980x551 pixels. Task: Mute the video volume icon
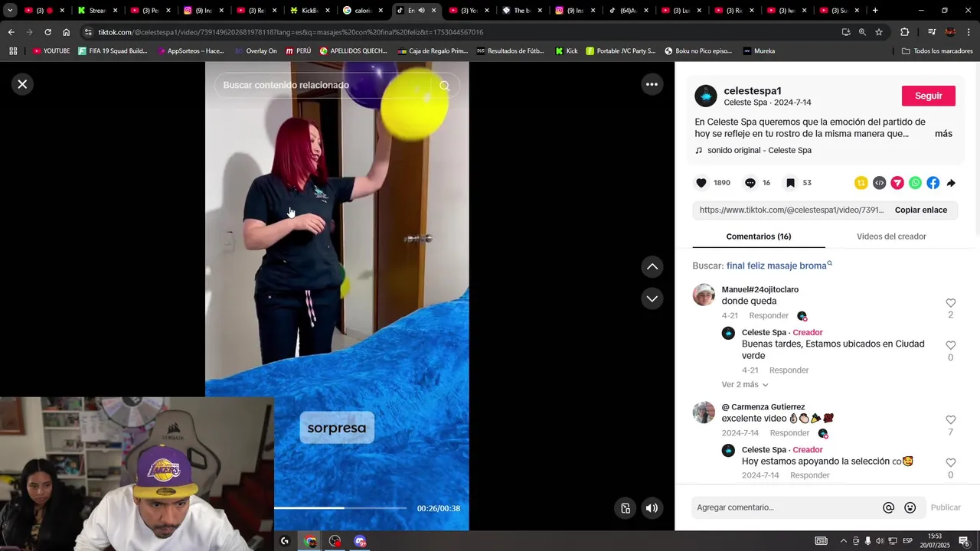click(x=652, y=508)
